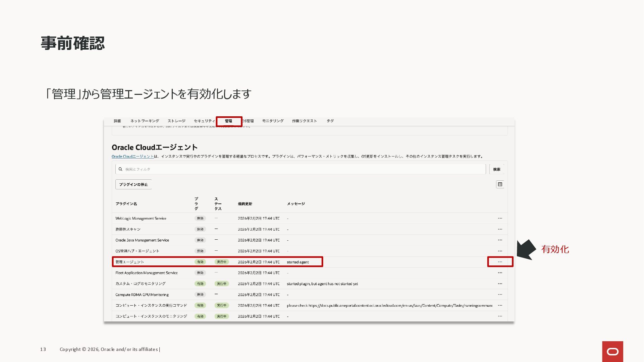Click the column settings icon above table
This screenshot has height=362, width=644.
pos(500,184)
